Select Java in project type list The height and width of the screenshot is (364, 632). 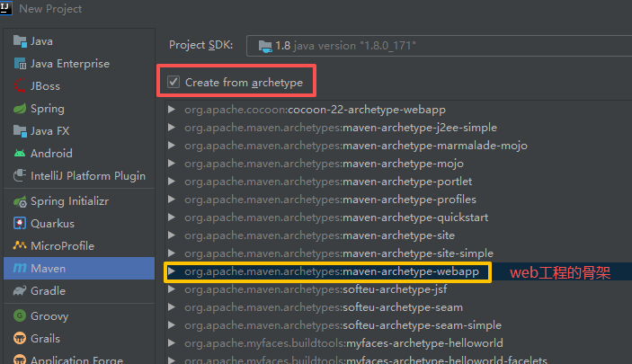coord(79,41)
